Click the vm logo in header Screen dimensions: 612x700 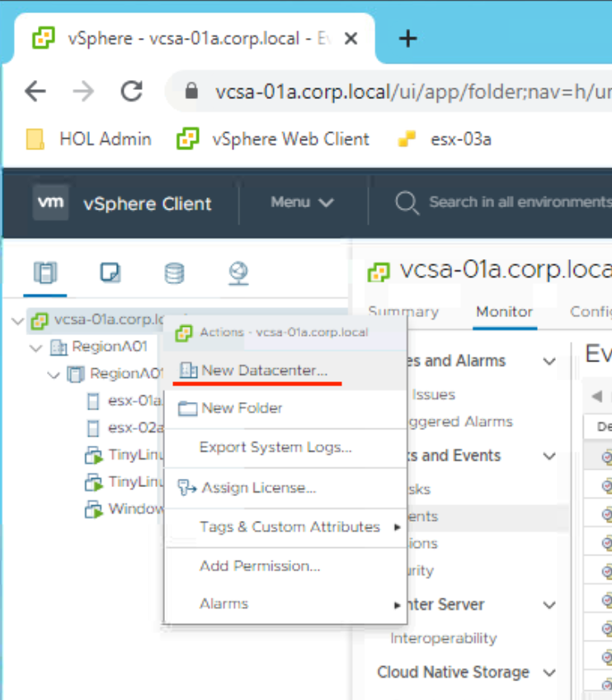point(50,202)
